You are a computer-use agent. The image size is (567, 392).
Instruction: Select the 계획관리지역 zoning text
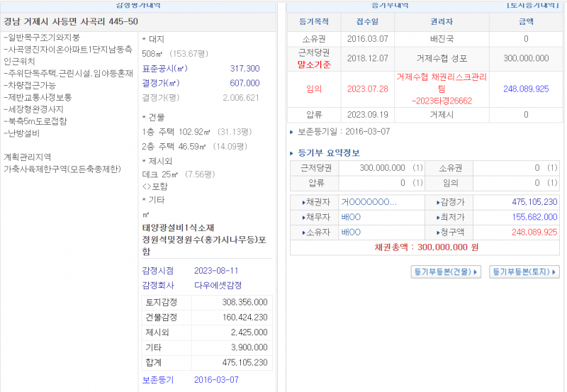28,157
